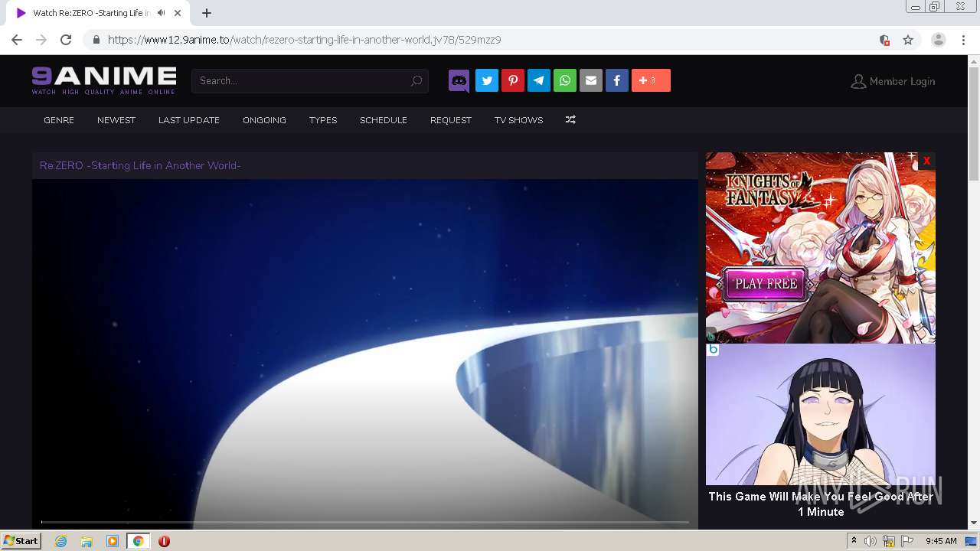Open the red Opera taskbar icon
Image resolution: width=980 pixels, height=551 pixels.
coord(164,541)
